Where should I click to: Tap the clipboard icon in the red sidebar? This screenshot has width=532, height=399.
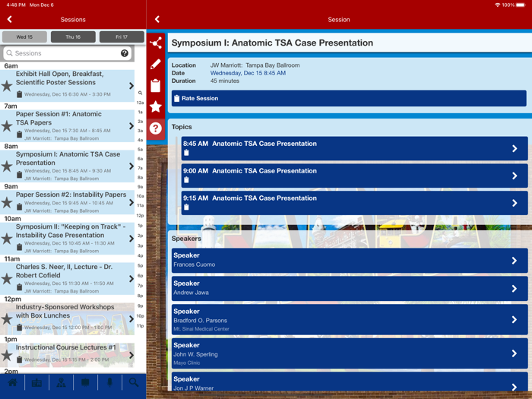[156, 85]
